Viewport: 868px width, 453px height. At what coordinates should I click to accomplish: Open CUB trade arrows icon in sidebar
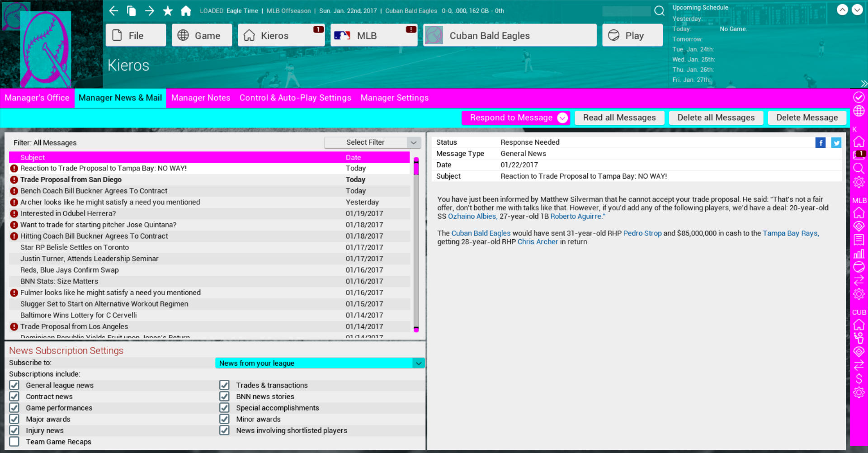point(859,365)
